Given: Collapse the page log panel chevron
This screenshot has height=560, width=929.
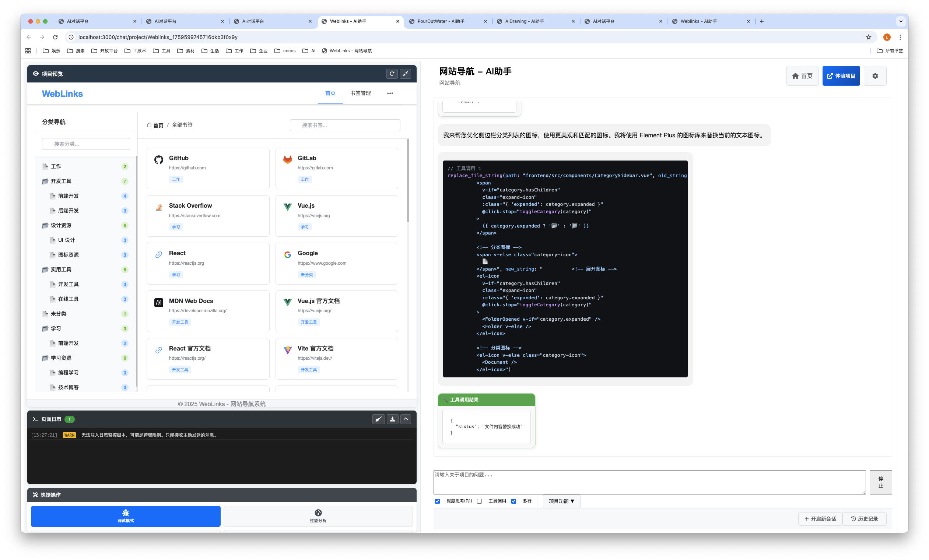Looking at the screenshot, I should (406, 419).
